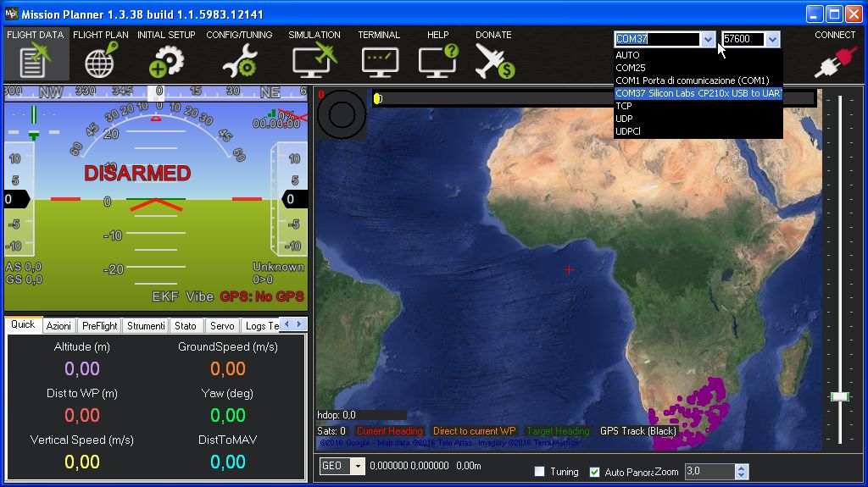Image resolution: width=868 pixels, height=487 pixels.
Task: Switch to the PreFlight tab
Action: pyautogui.click(x=100, y=326)
